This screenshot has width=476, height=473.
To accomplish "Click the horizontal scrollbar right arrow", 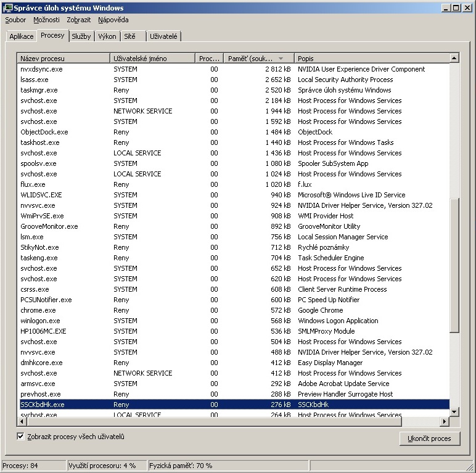I will coord(445,421).
